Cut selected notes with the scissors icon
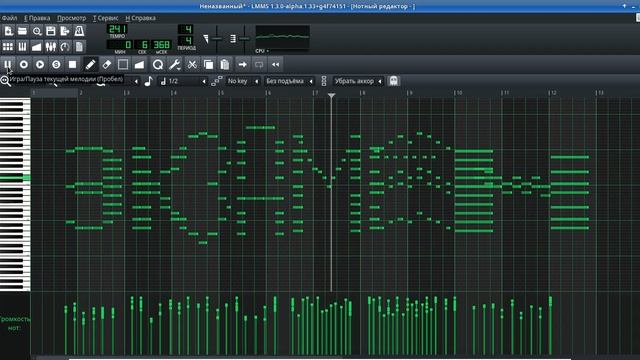 (x=192, y=64)
